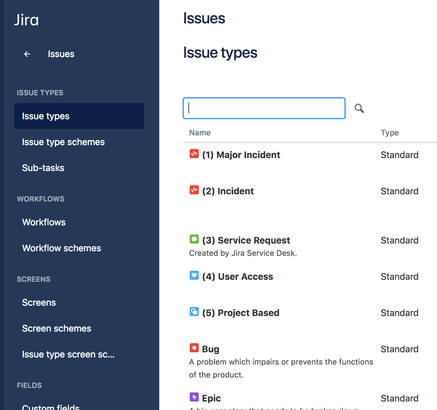Click the User Access blue icon
The height and width of the screenshot is (410, 437).
pos(194,275)
